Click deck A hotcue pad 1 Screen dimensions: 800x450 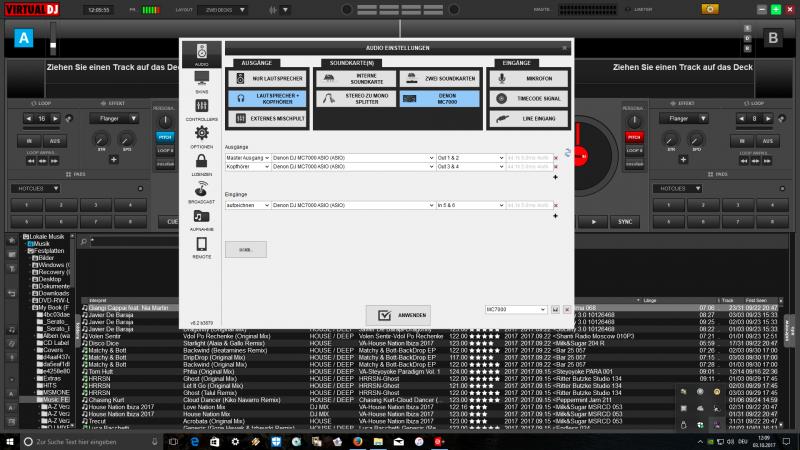coord(27,205)
